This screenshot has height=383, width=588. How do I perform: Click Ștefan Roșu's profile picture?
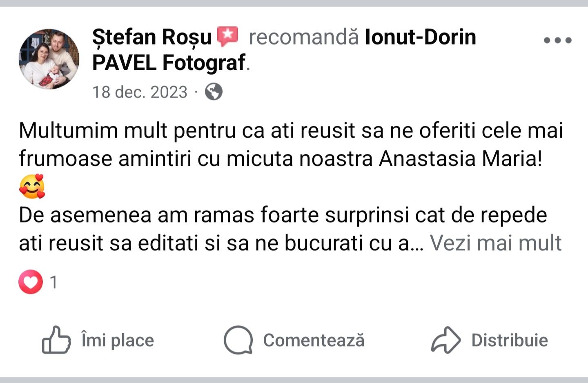[x=49, y=59]
